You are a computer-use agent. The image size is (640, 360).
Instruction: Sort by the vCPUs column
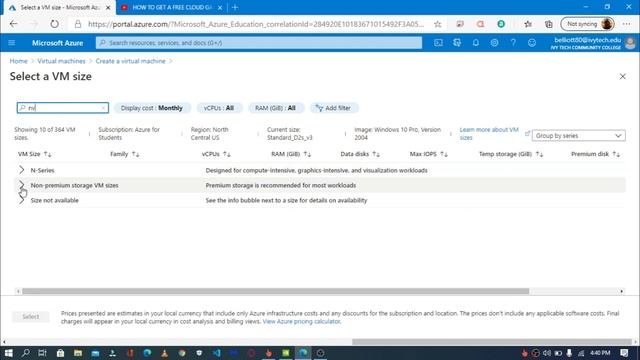(216, 154)
